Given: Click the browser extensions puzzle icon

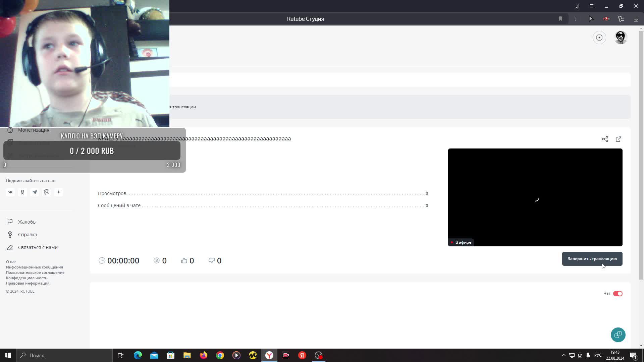Looking at the screenshot, I should pyautogui.click(x=621, y=19).
